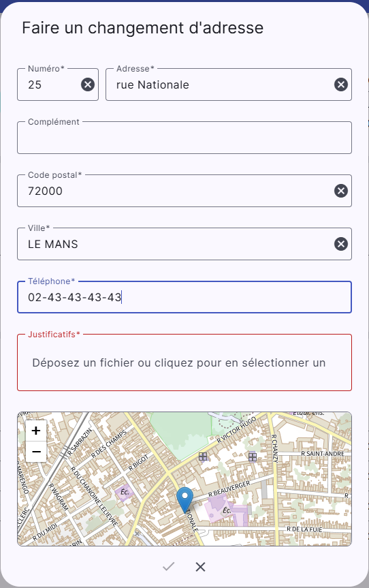Select the blue location pin marker

184,500
